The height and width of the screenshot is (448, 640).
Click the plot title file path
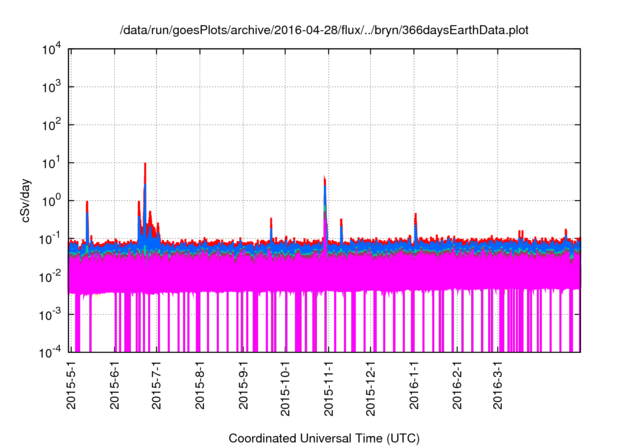(324, 30)
